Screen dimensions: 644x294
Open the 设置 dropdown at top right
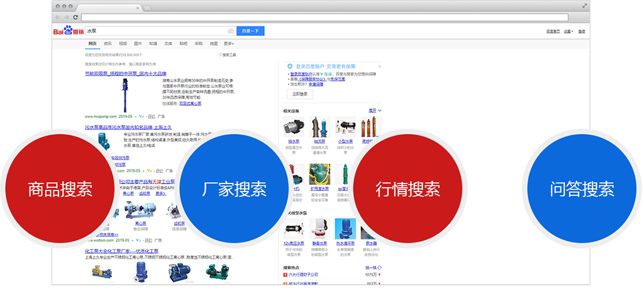tap(568, 31)
